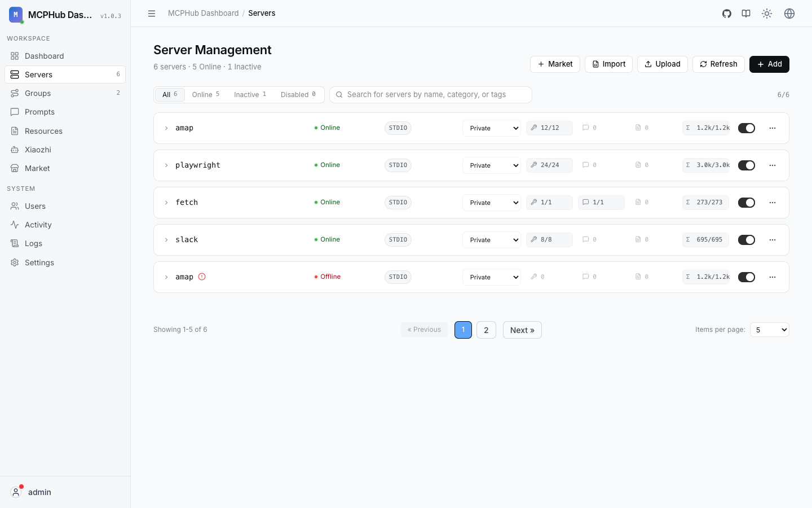Focus the server search field

pyautogui.click(x=431, y=95)
